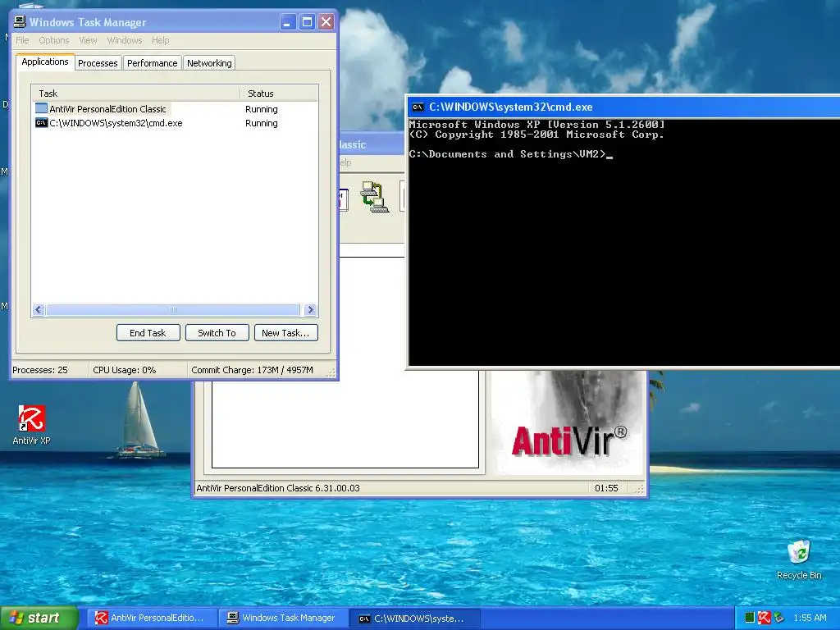Screen dimensions: 840x630
Task: Click the task list scrollbar left arrow
Action: [x=39, y=309]
